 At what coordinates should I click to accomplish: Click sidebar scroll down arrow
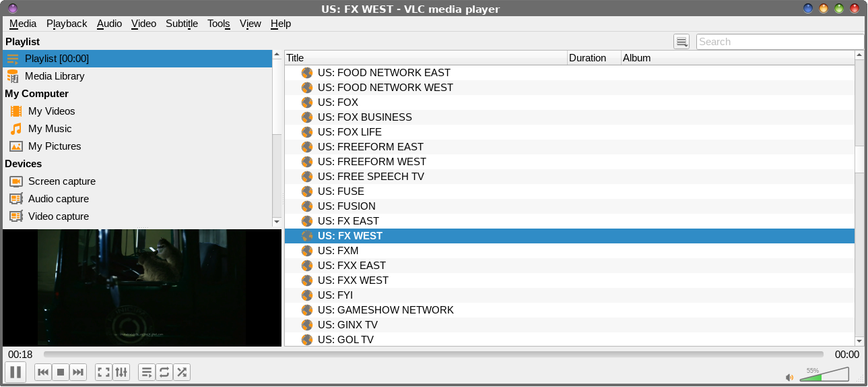(276, 222)
